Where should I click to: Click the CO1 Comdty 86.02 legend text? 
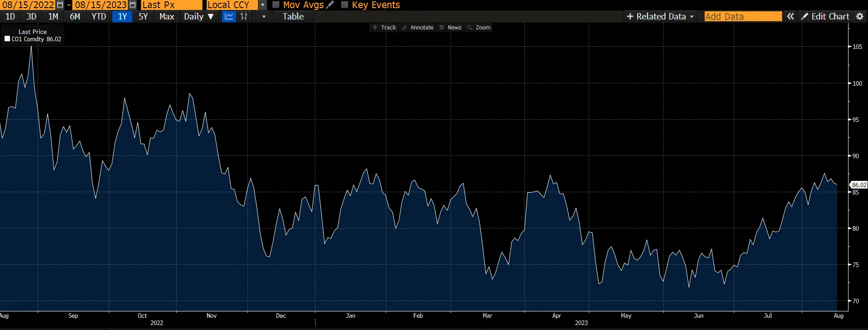click(x=36, y=39)
